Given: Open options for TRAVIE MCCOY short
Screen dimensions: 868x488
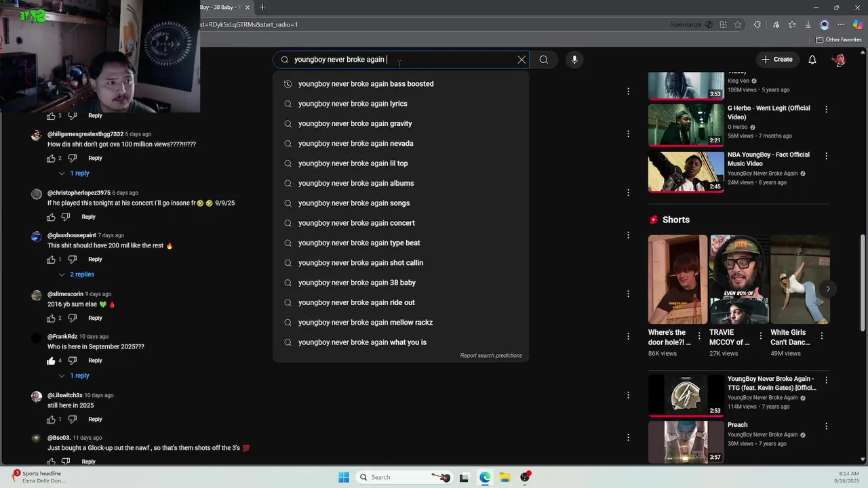Looking at the screenshot, I should 760,335.
